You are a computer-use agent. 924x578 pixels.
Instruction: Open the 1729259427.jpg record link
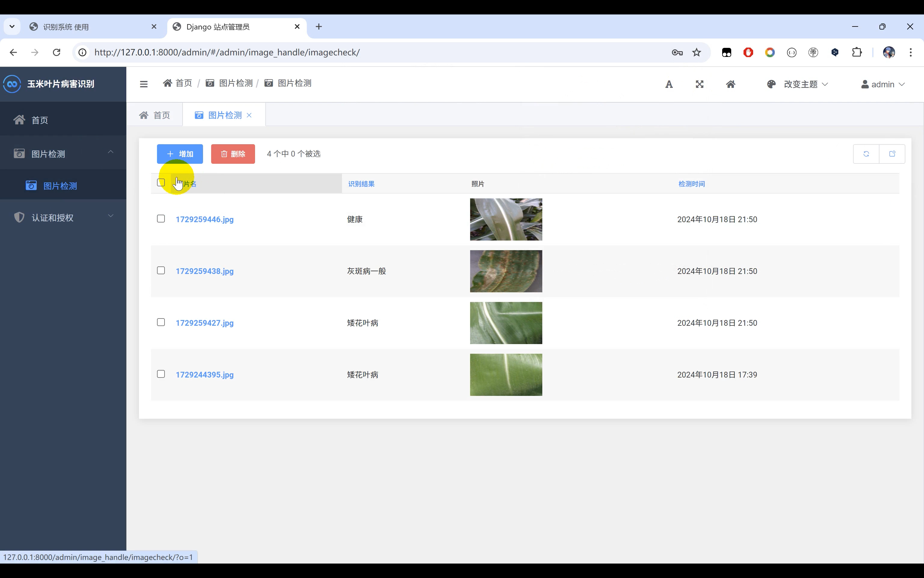pos(205,323)
